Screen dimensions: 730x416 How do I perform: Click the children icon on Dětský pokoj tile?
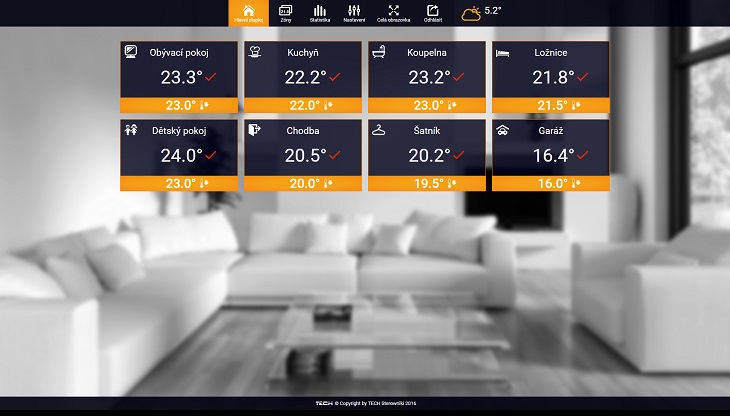(x=131, y=130)
